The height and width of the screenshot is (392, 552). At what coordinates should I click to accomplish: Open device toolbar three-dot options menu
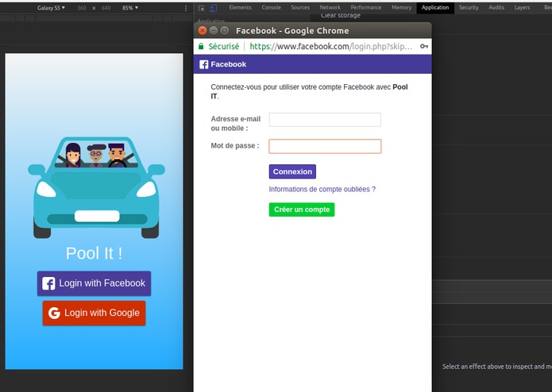click(186, 8)
